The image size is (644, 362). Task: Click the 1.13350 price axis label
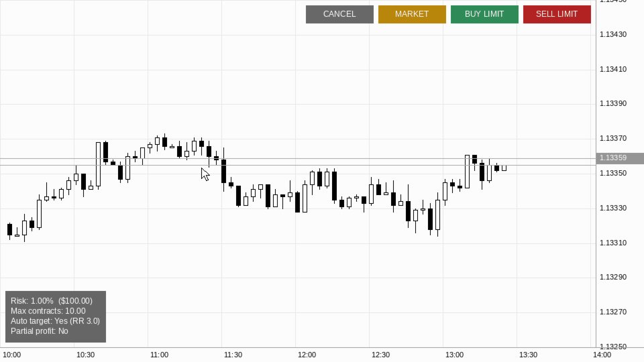(613, 173)
